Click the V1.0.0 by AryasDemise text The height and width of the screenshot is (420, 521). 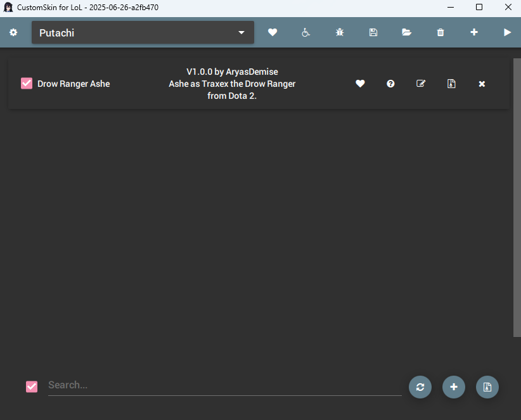coord(232,72)
